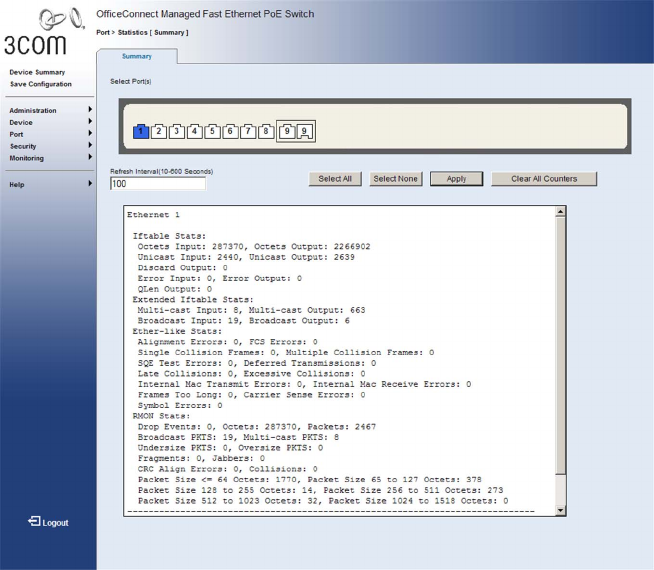Select port 1 icon in port panel
The image size is (654, 570).
(141, 131)
